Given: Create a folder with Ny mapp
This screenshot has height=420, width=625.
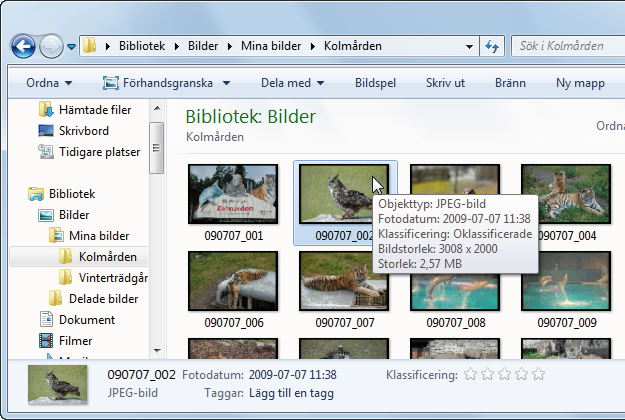Looking at the screenshot, I should coord(580,83).
